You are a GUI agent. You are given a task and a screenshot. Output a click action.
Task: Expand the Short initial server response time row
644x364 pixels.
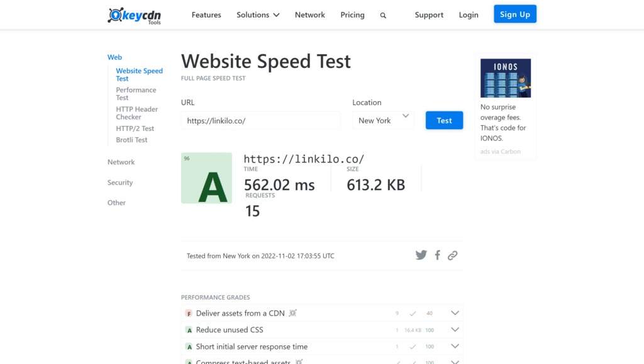click(455, 346)
